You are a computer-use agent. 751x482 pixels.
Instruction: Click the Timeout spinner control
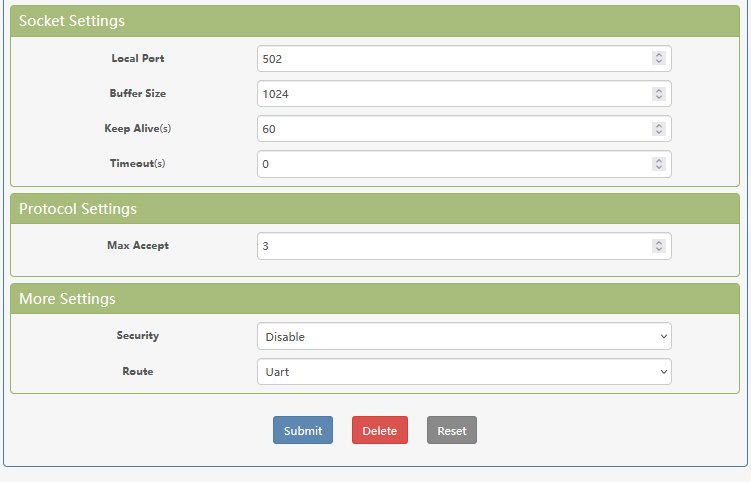[x=658, y=164]
